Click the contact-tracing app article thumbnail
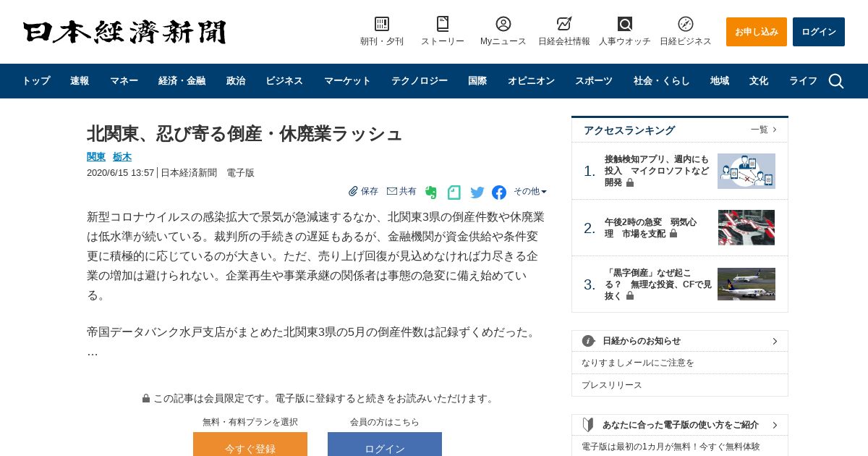 point(746,171)
